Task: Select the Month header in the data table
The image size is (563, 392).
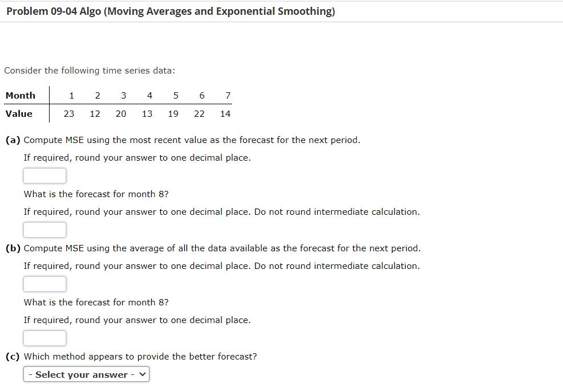Action: 21,95
